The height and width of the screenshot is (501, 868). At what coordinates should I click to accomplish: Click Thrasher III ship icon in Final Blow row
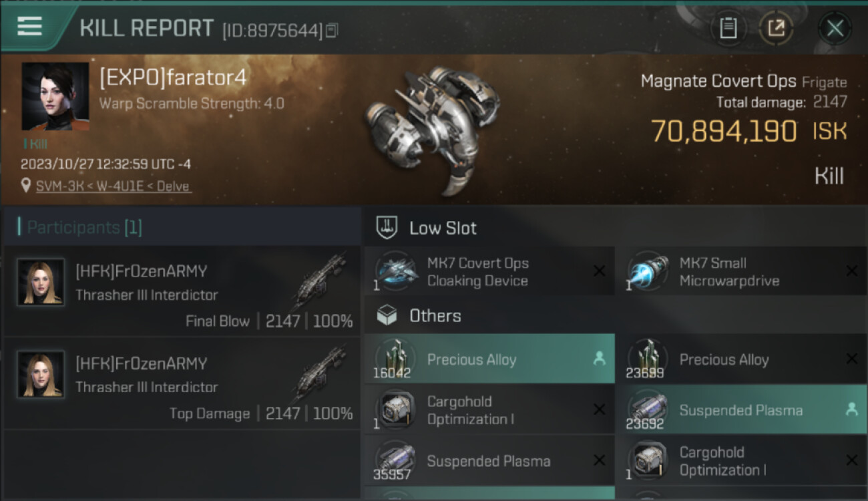(x=318, y=282)
